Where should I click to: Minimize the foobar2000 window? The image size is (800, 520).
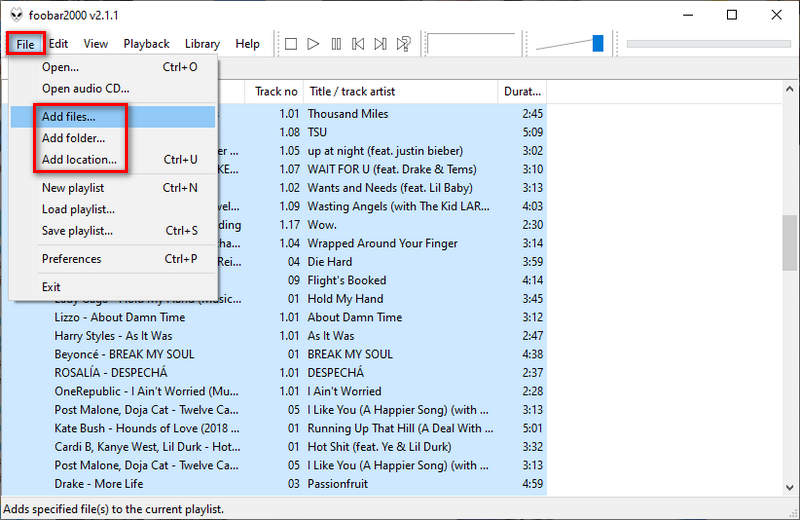click(688, 15)
